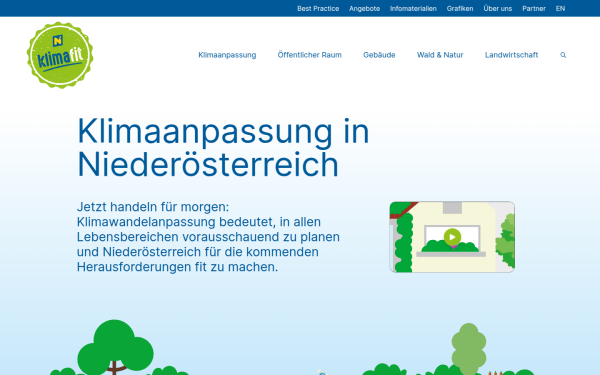This screenshot has width=600, height=375.
Task: Click heading Klimaanpassung in Niederösterreich
Action: point(223,148)
